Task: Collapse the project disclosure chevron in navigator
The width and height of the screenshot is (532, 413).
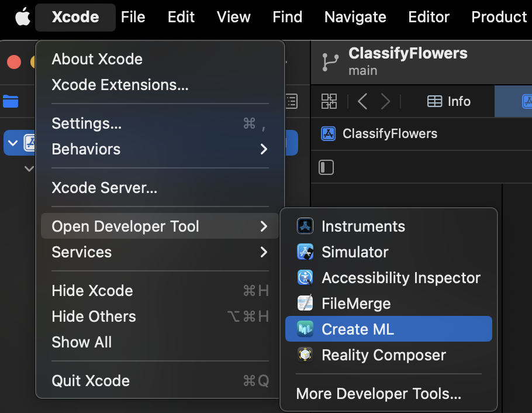Action: point(13,143)
